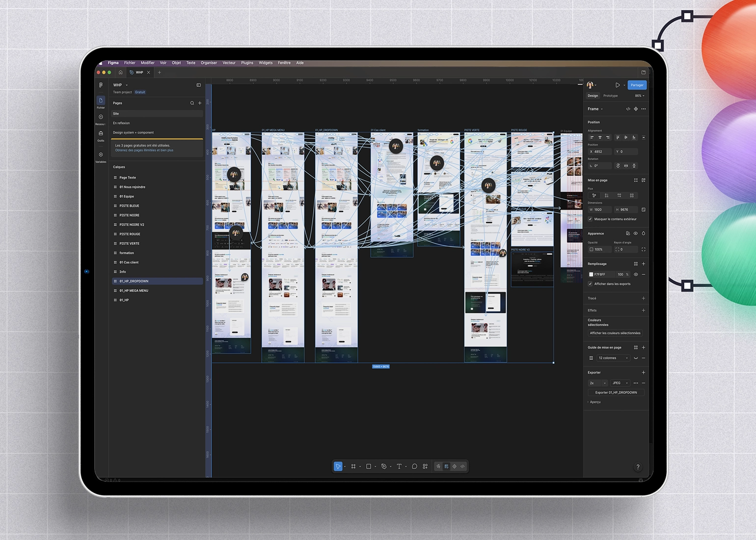Screen dimensions: 756x540
Task: Select the Rectangle shape tool
Action: tap(369, 466)
